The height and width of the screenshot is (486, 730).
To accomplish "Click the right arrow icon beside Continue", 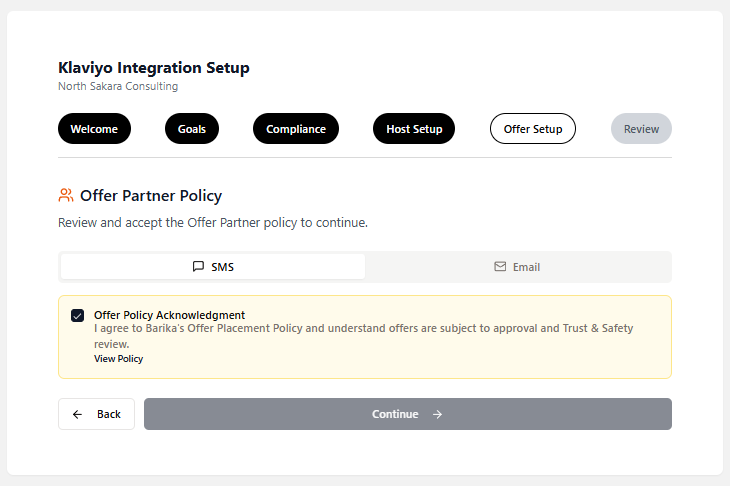I will tap(437, 414).
